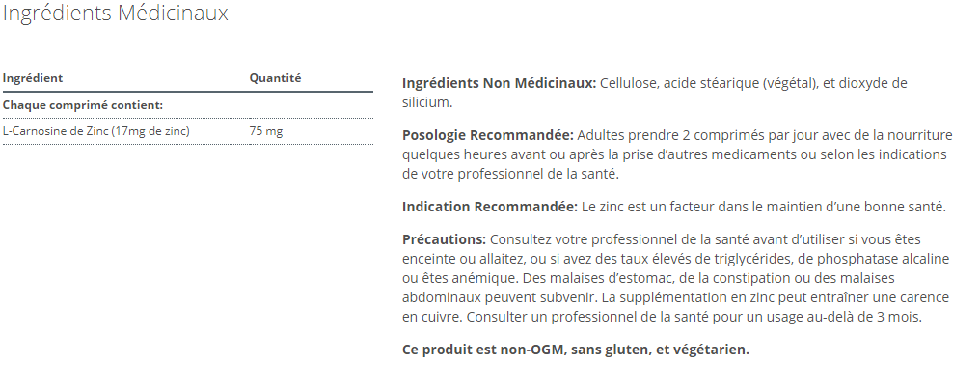
Task: Click the "Quantité" column header
Action: point(275,78)
